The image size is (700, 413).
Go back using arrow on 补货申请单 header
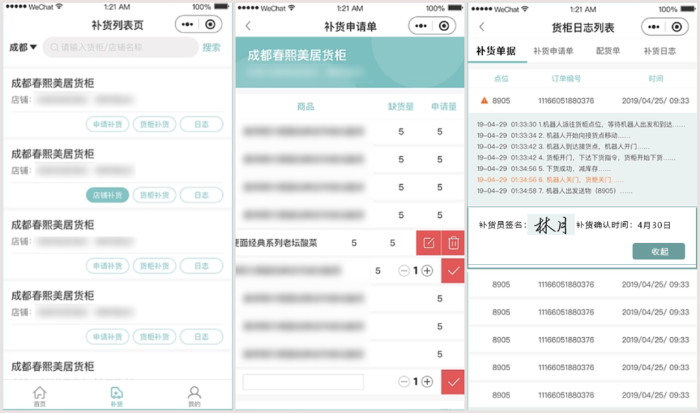(x=248, y=24)
